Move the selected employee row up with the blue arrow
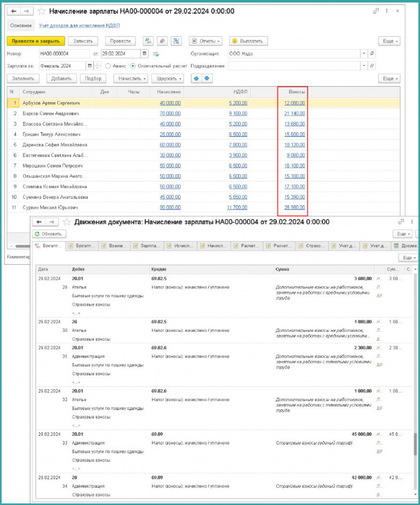 click(x=196, y=78)
